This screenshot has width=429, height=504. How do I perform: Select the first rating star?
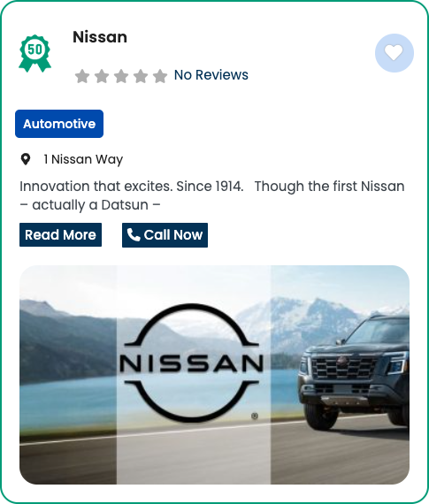82,76
